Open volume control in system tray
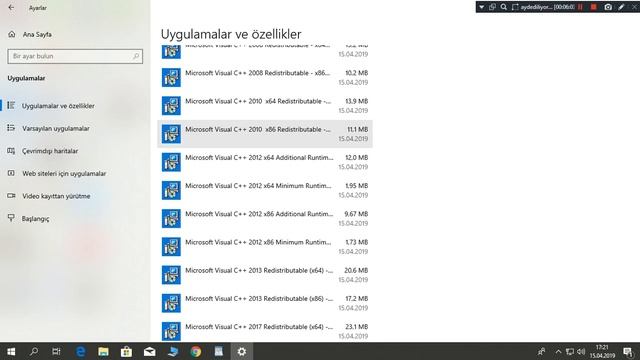This screenshot has width=640, height=360. [x=581, y=351]
